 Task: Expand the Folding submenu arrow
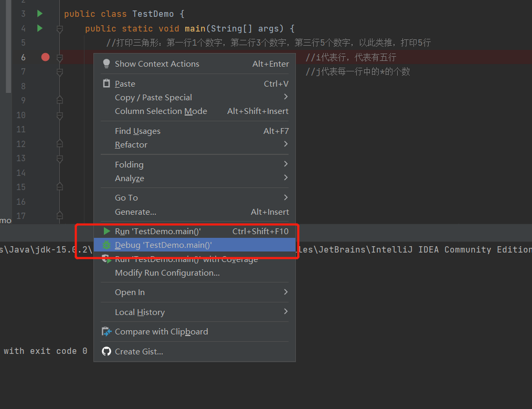coord(286,164)
